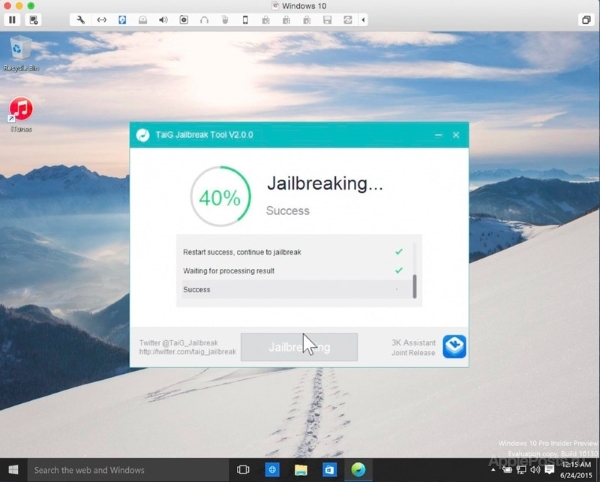Open the Action Center notifications icon
The image size is (600, 482).
(549, 469)
